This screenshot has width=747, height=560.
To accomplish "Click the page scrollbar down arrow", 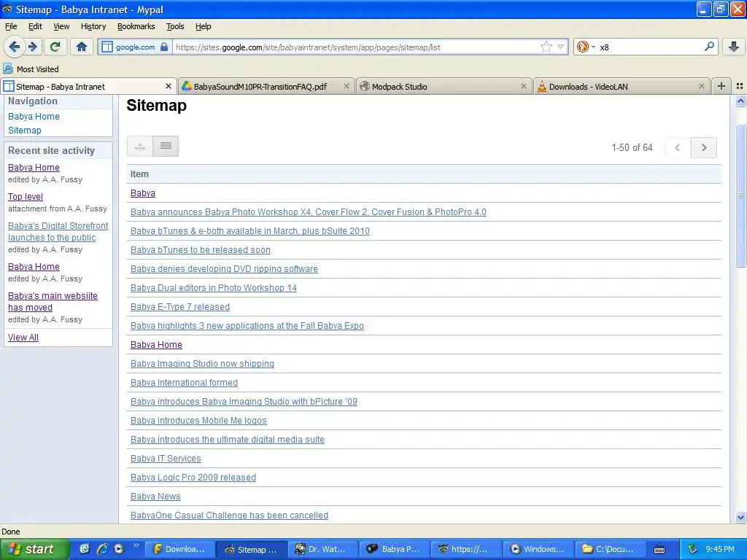I will pyautogui.click(x=740, y=517).
